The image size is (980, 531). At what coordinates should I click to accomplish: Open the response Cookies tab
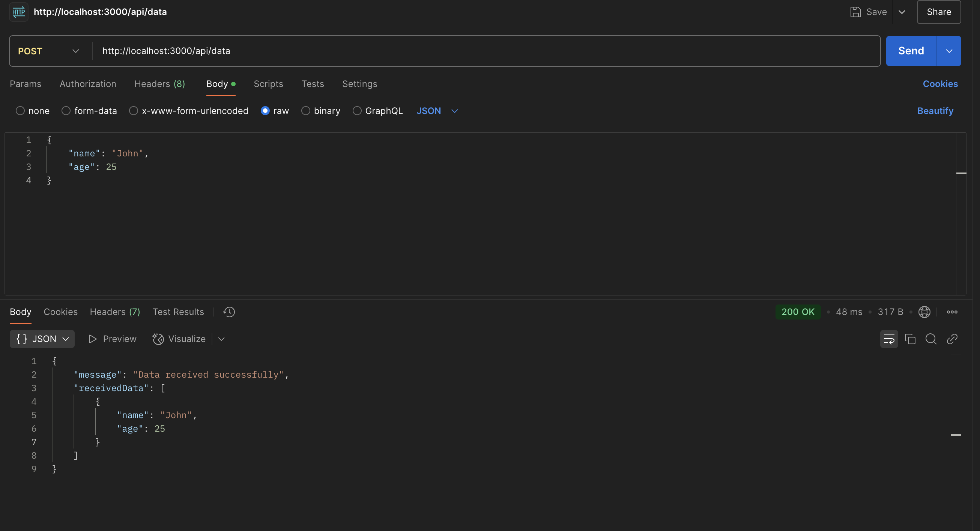[x=60, y=312]
